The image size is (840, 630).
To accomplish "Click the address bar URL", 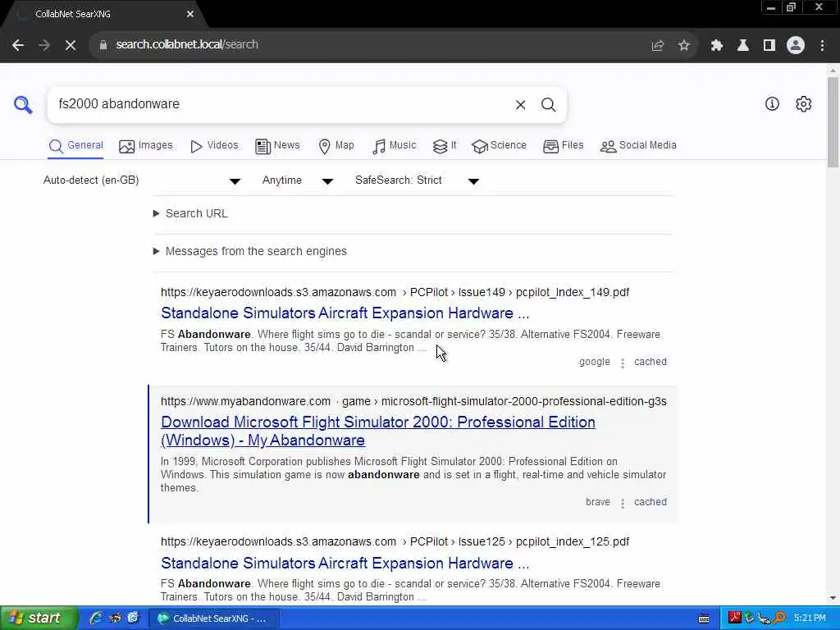I will point(187,45).
